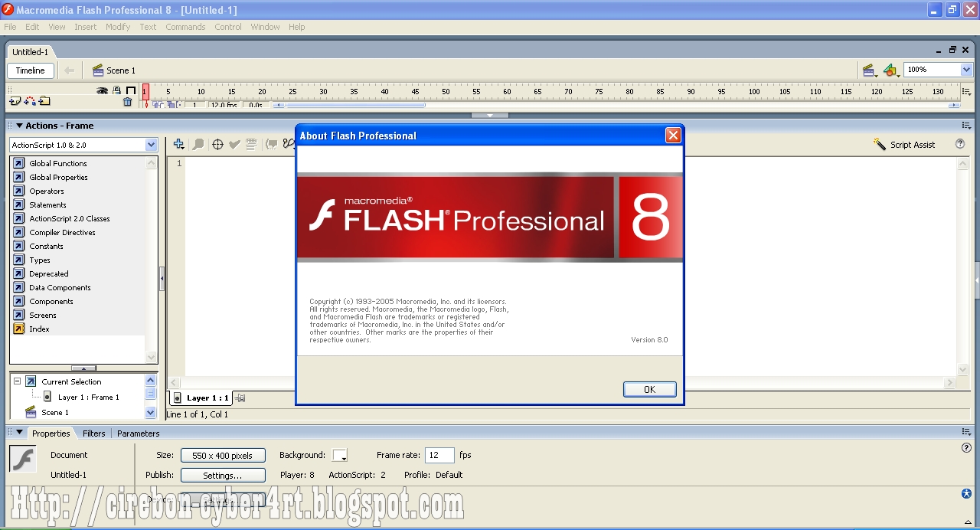Click the Publish Settings... button
Viewport: 980px width, 530px height.
click(223, 476)
